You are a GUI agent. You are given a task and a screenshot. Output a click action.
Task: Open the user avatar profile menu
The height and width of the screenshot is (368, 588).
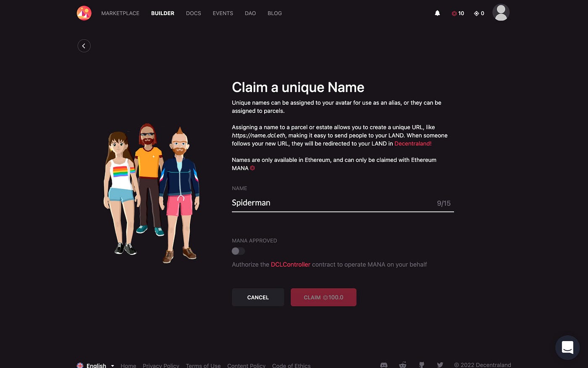tap(501, 12)
